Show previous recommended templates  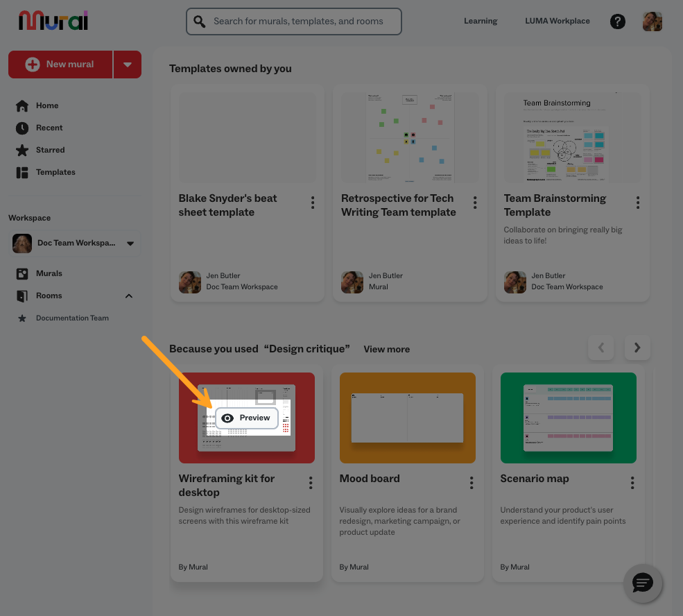[601, 348]
